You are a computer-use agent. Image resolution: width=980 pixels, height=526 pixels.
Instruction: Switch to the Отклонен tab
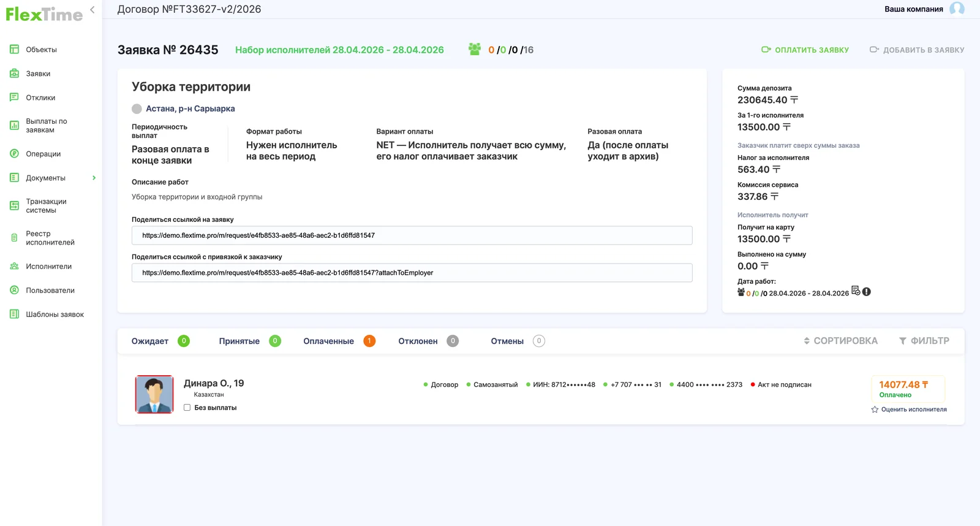[x=428, y=341]
